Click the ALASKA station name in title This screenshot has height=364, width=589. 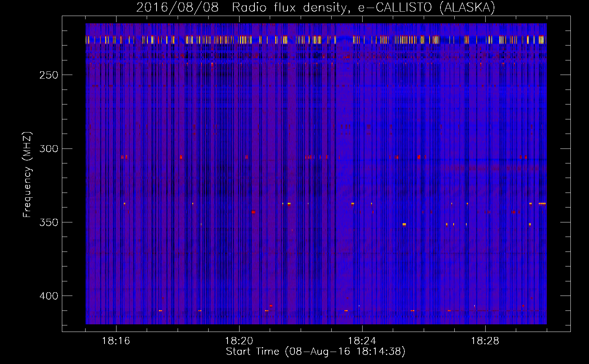[x=467, y=7]
